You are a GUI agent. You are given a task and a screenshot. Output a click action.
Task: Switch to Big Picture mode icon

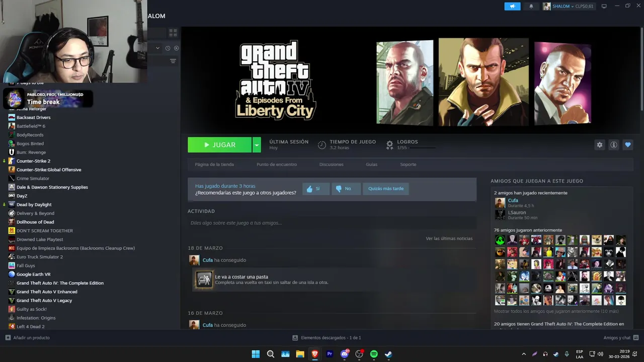click(x=604, y=6)
